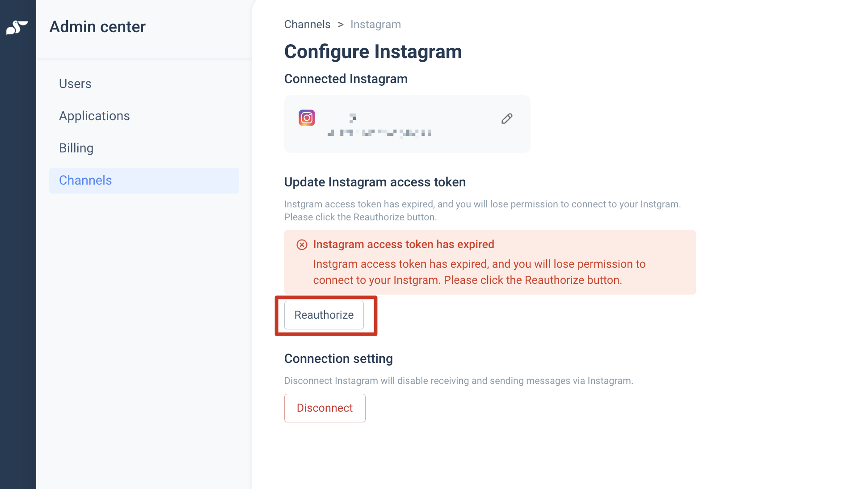Screen dimensions: 868x489
Task: Click the Connected Instagram subheading
Action: point(346,79)
